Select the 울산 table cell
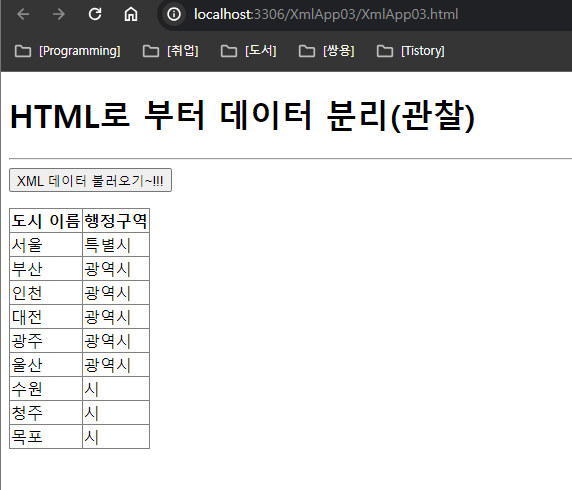This screenshot has width=572, height=490. pyautogui.click(x=46, y=365)
